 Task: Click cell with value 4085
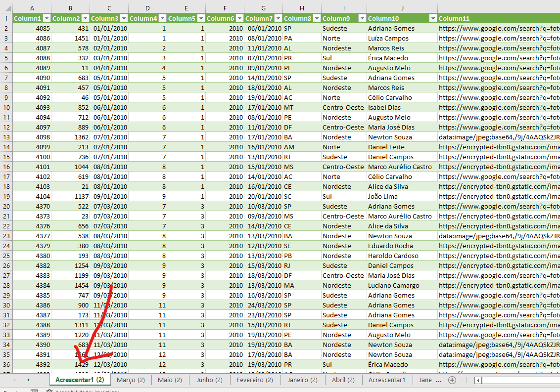pyautogui.click(x=32, y=28)
